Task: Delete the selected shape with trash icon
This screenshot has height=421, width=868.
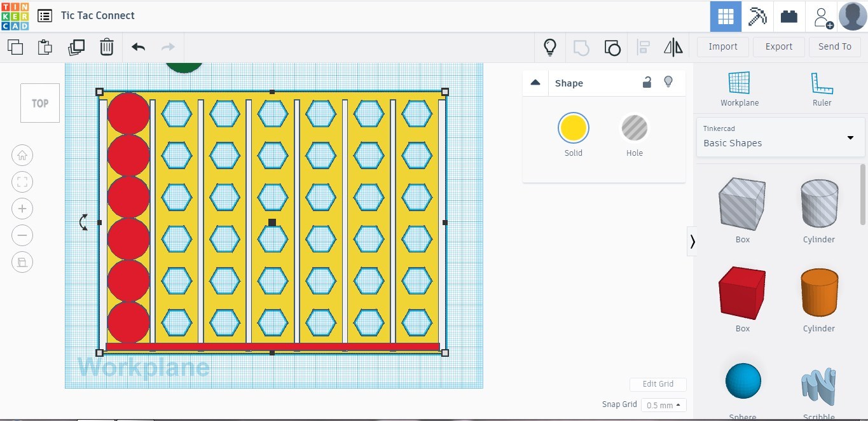Action: point(107,47)
